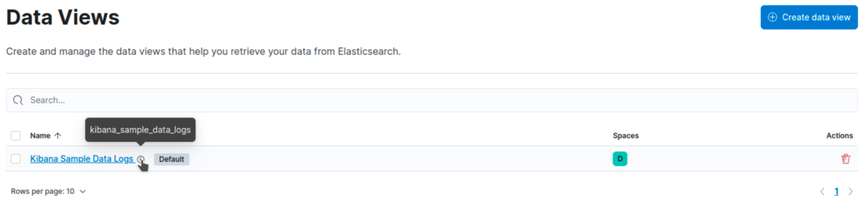Image resolution: width=868 pixels, height=214 pixels.
Task: Click the kibana_sample_data_logs tooltip
Action: pyautogui.click(x=140, y=130)
